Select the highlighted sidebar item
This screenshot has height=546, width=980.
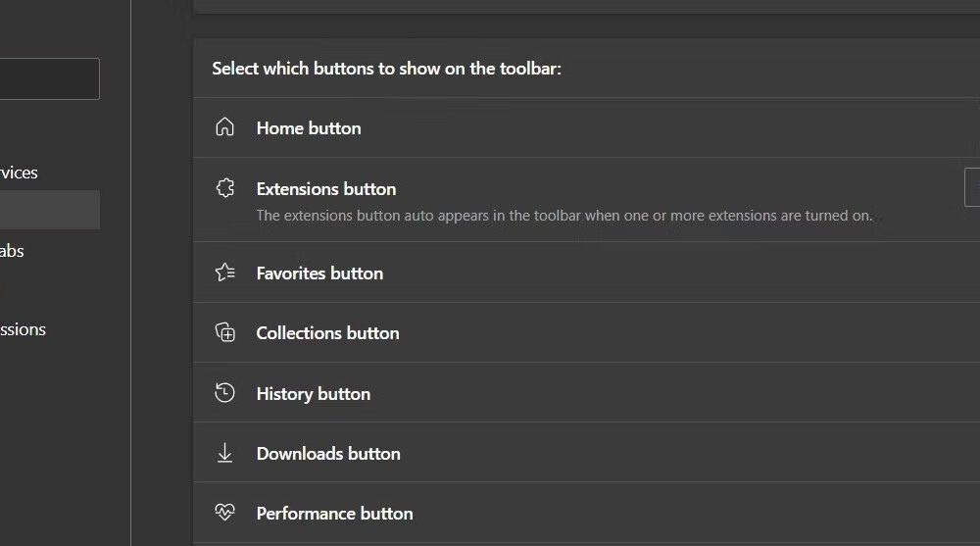(50, 210)
